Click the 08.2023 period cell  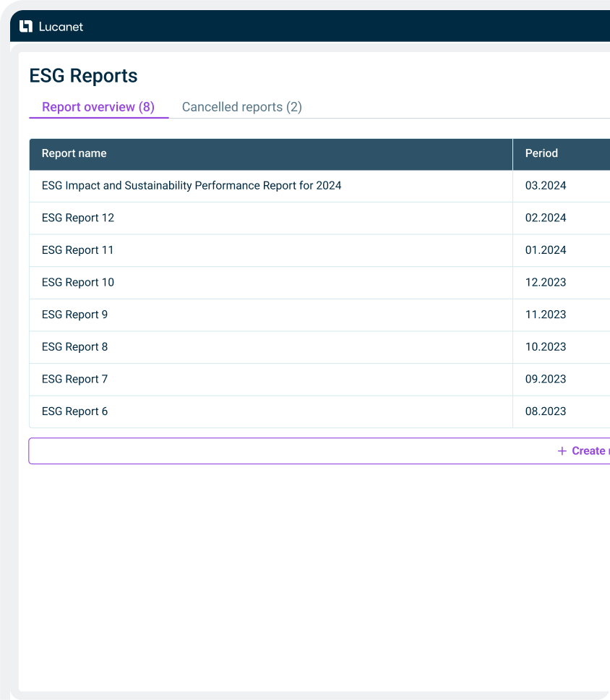[x=546, y=411]
